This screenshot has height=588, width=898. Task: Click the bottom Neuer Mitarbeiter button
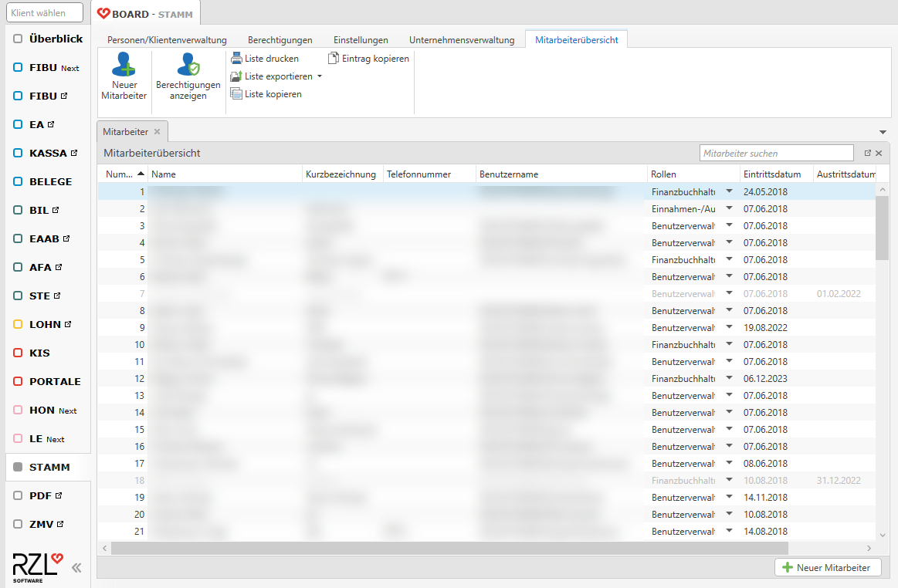[x=828, y=568]
